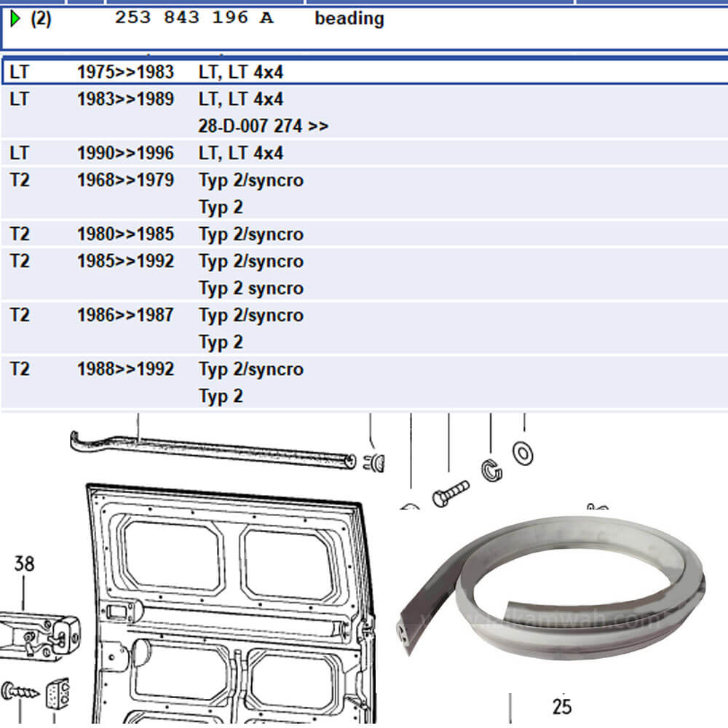The height and width of the screenshot is (728, 728).
Task: Expand the green triangle beside (2)
Action: 15,19
